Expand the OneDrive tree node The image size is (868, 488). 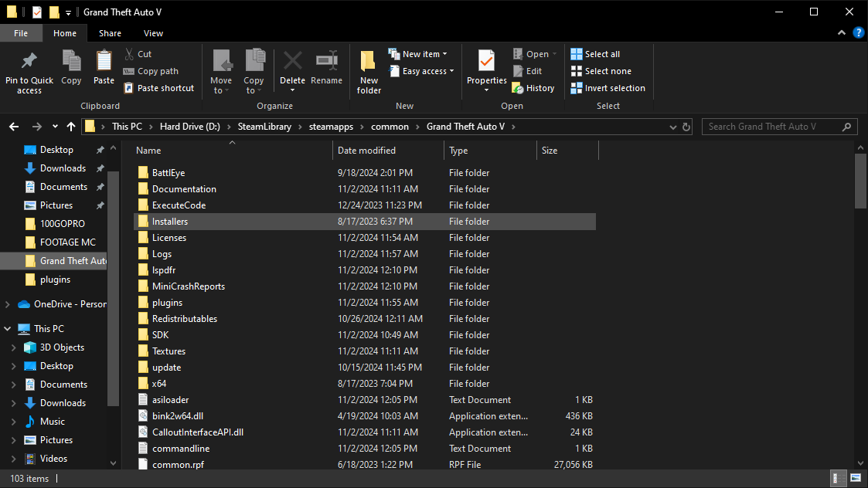(x=9, y=304)
